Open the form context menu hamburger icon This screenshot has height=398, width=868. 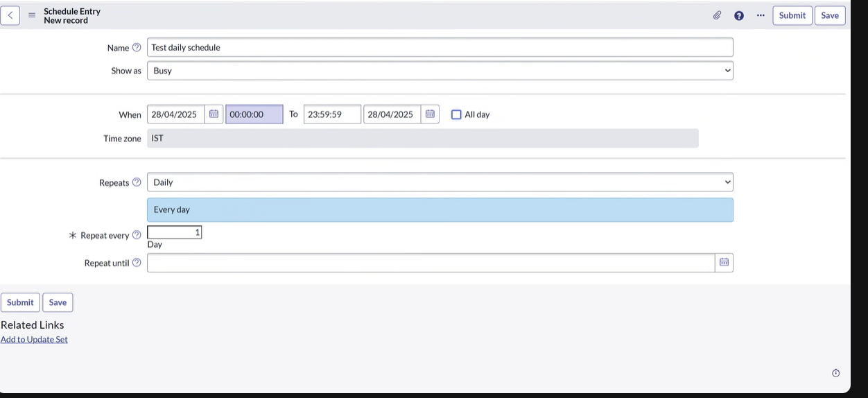point(32,15)
